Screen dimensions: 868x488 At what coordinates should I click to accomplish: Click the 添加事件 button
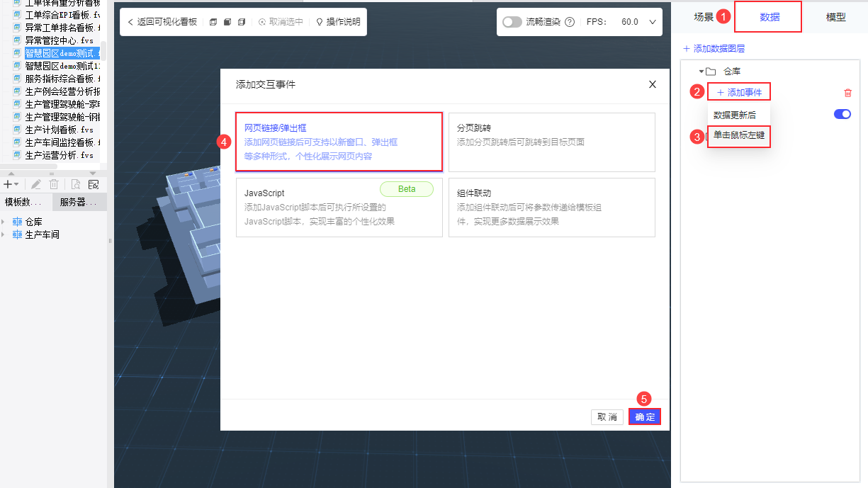739,93
